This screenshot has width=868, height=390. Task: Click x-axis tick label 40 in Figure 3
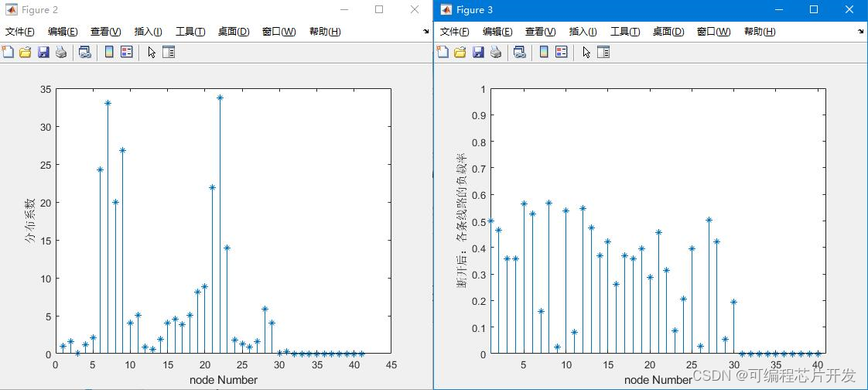click(817, 365)
